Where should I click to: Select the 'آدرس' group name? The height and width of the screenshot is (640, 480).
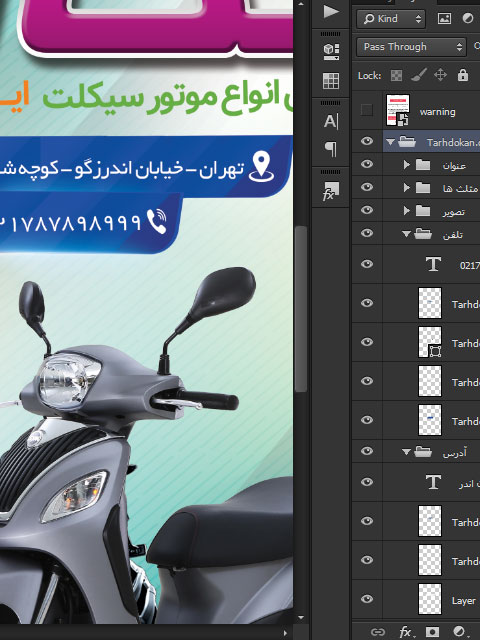[x=454, y=453]
